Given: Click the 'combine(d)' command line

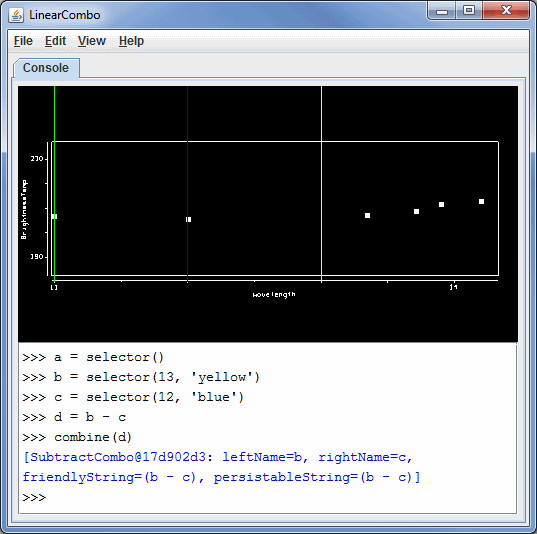Looking at the screenshot, I should coord(77,437).
